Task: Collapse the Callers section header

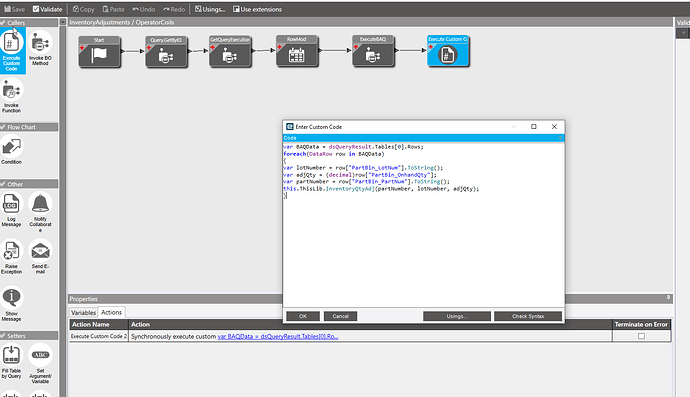Action: pos(29,22)
